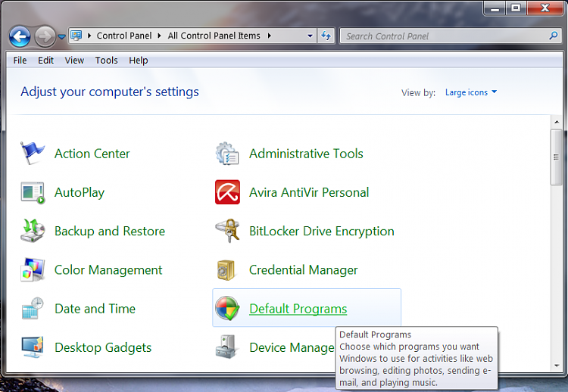The image size is (568, 392).
Task: Open the File menu
Action: (x=20, y=61)
